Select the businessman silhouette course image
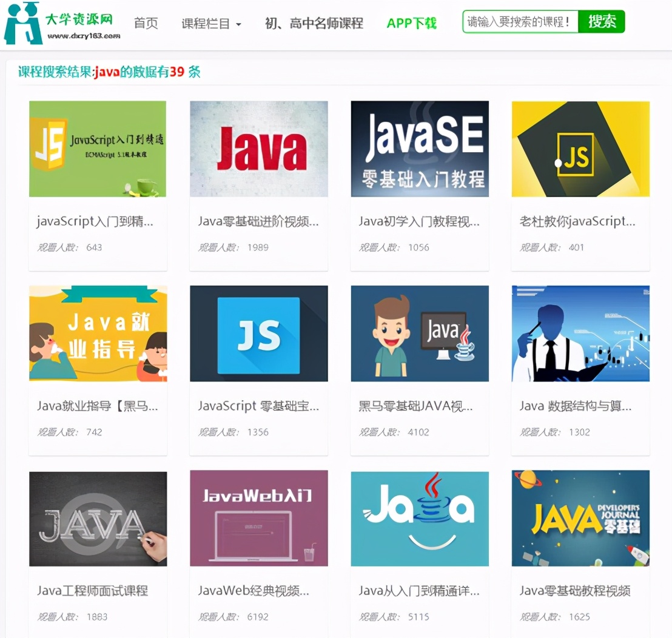 coord(580,334)
